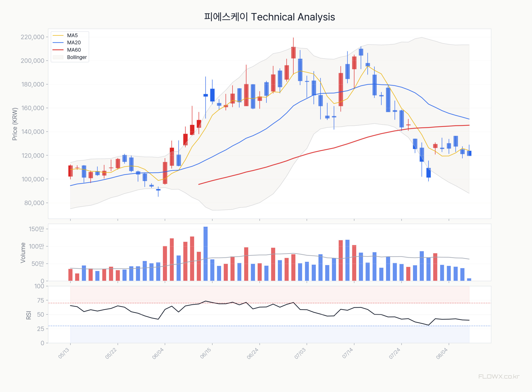Click the yellow MA5 line sample in legend
532x392 pixels.
coord(58,35)
